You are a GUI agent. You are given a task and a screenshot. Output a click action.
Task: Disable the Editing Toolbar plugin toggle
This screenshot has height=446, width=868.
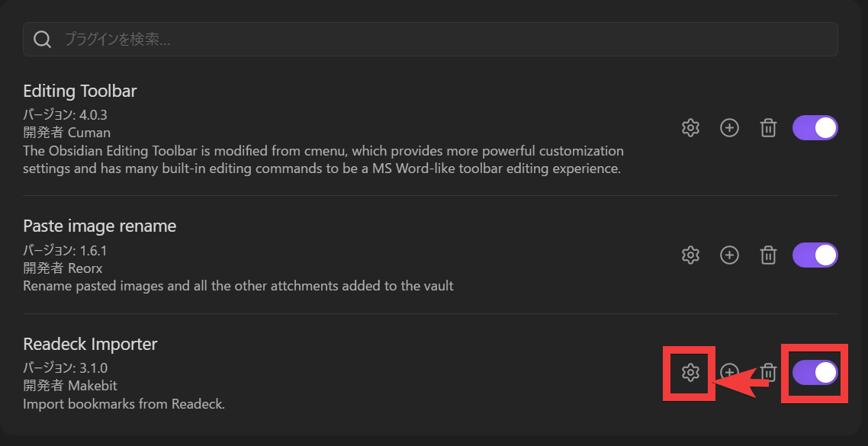click(815, 128)
